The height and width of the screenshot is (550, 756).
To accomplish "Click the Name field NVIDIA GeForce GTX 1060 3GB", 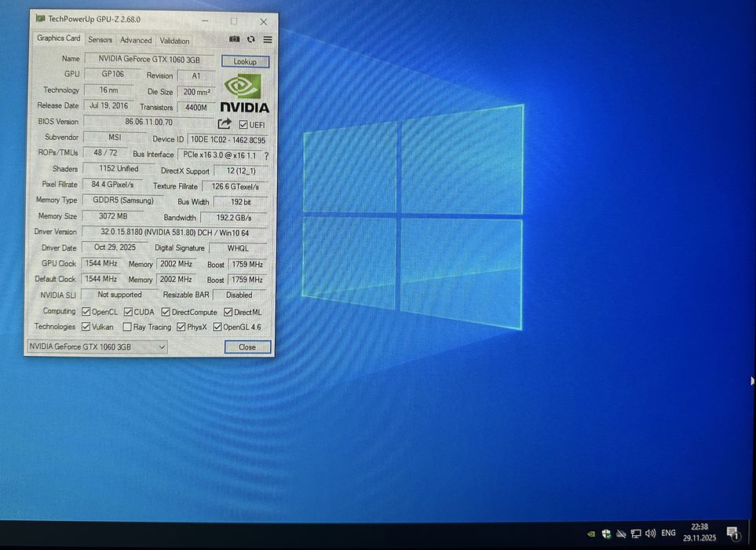I will point(149,60).
